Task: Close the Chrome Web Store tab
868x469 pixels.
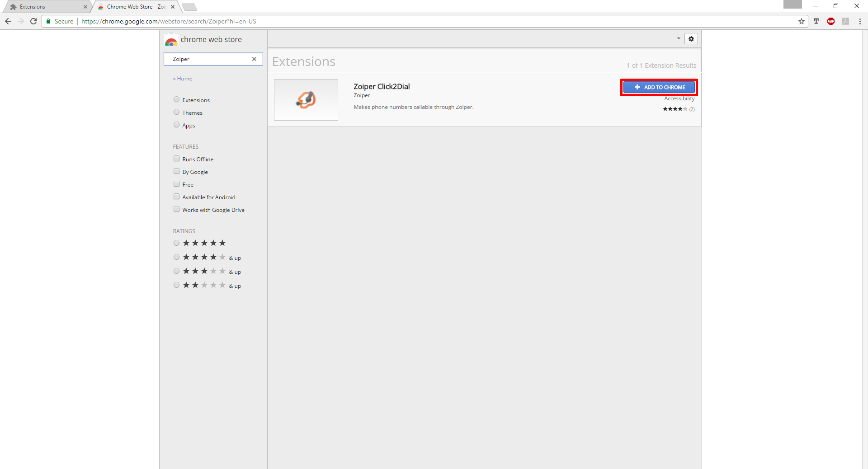Action: point(173,7)
